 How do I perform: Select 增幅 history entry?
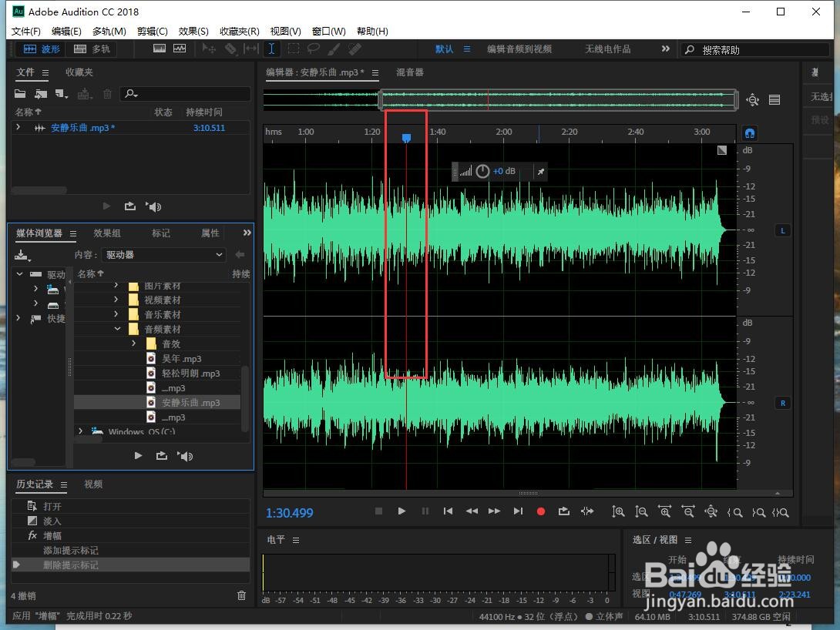(x=131, y=535)
